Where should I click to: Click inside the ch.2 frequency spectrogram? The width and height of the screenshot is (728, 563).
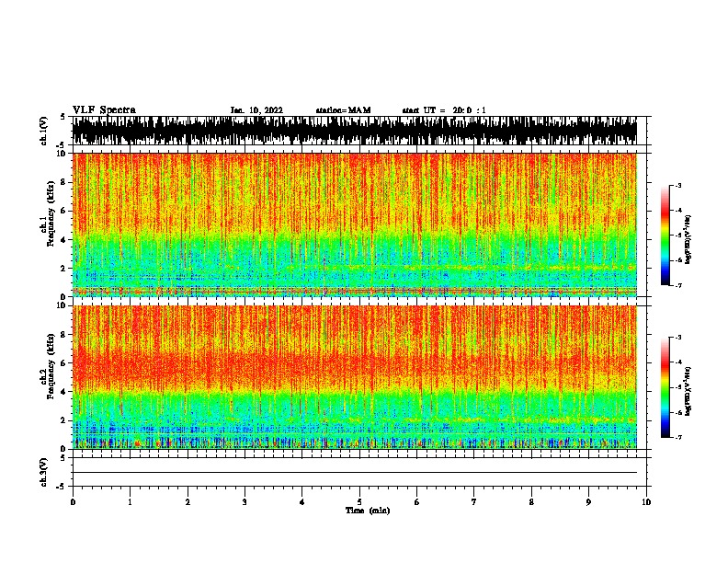tap(355, 377)
